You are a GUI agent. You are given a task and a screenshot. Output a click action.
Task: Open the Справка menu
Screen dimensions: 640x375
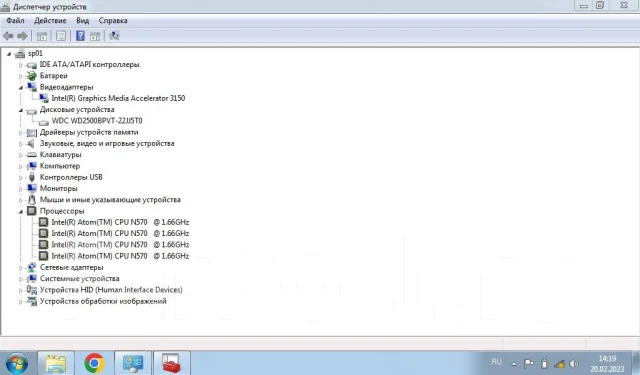point(113,20)
